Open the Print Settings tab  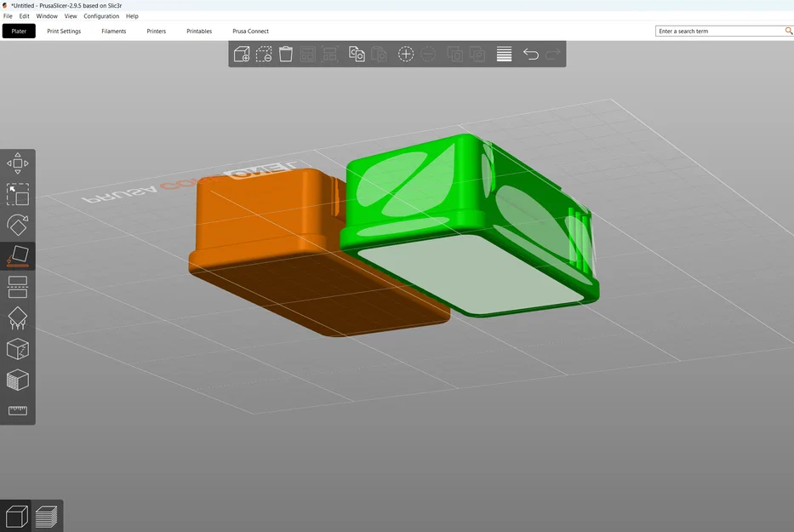point(64,31)
